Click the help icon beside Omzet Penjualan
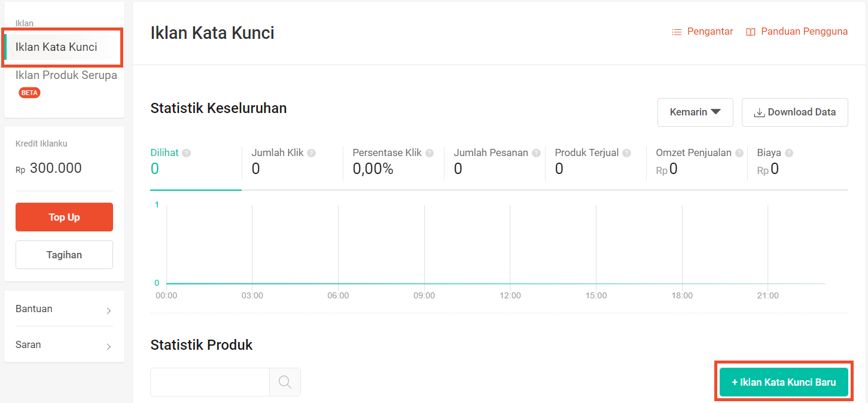868x403 pixels. pos(739,153)
